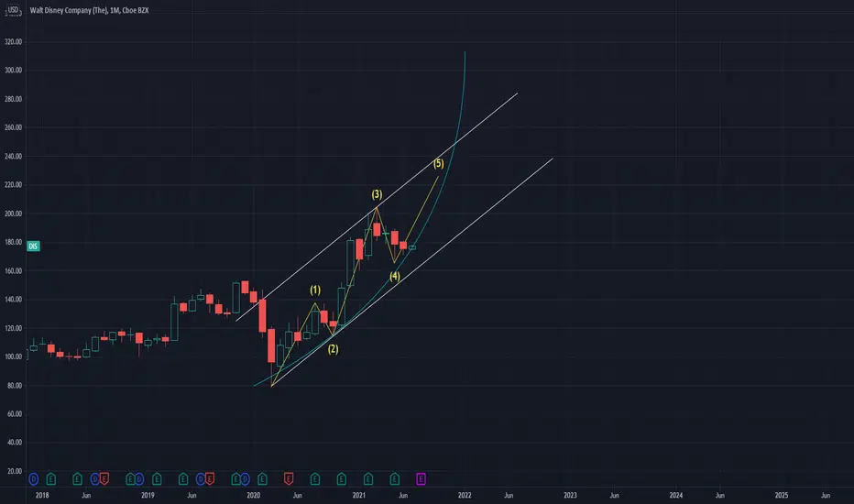Open the green earnings marker for August 2020
Image resolution: width=854 pixels, height=504 pixels.
click(x=315, y=479)
